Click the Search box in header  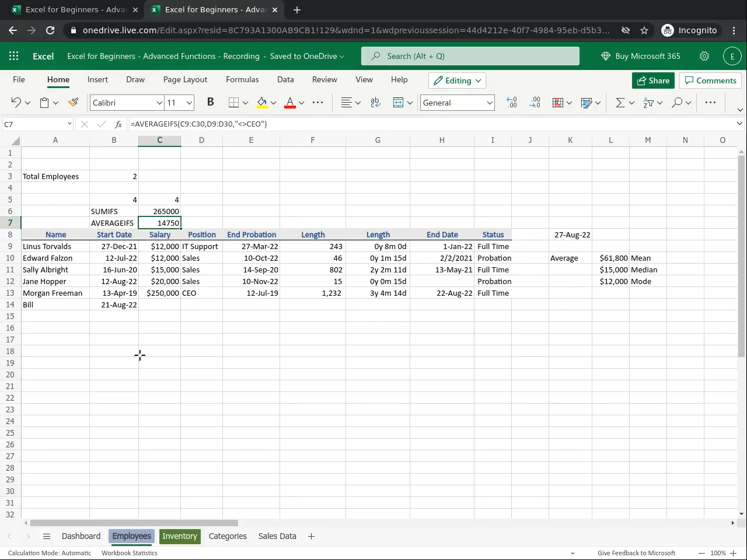(470, 56)
